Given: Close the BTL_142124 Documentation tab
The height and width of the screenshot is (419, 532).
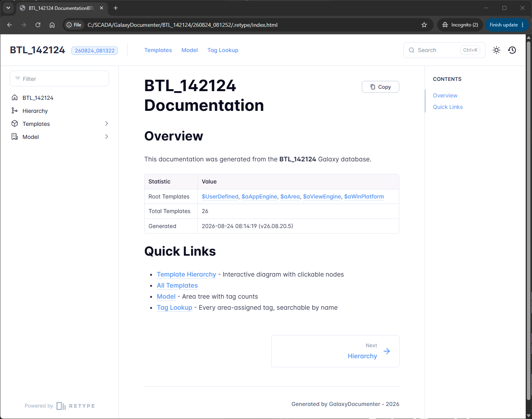Looking at the screenshot, I should pyautogui.click(x=102, y=8).
